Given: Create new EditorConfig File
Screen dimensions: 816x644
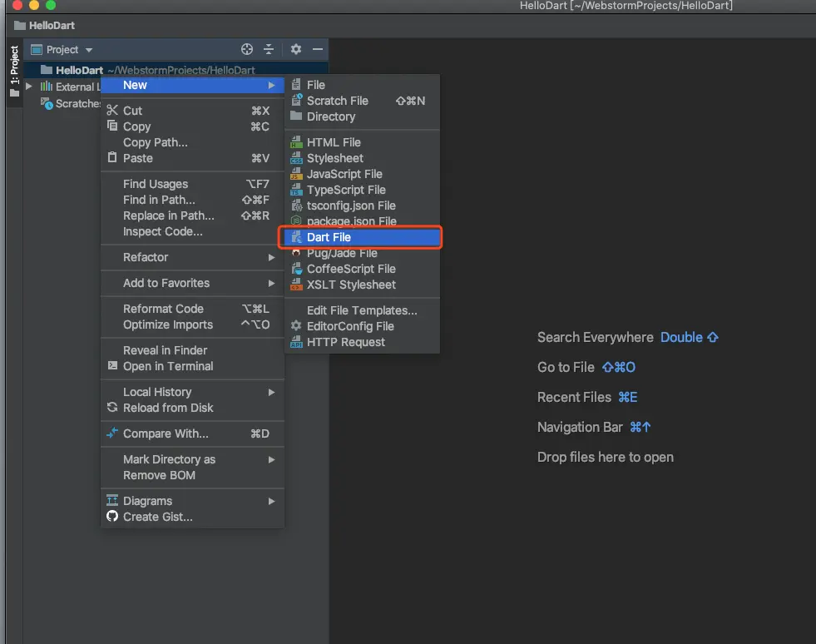Looking at the screenshot, I should [x=362, y=326].
